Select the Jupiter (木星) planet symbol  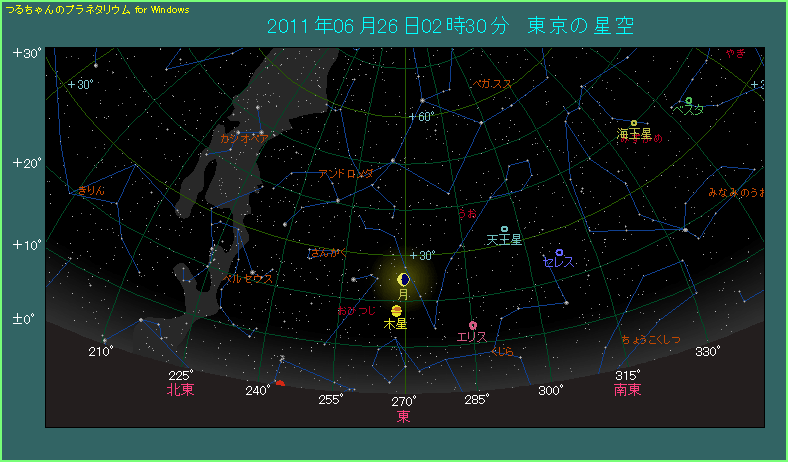click(397, 311)
